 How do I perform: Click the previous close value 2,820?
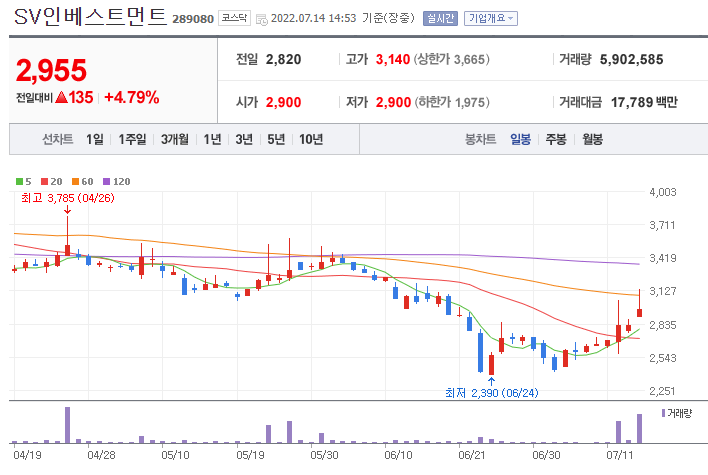click(x=283, y=60)
